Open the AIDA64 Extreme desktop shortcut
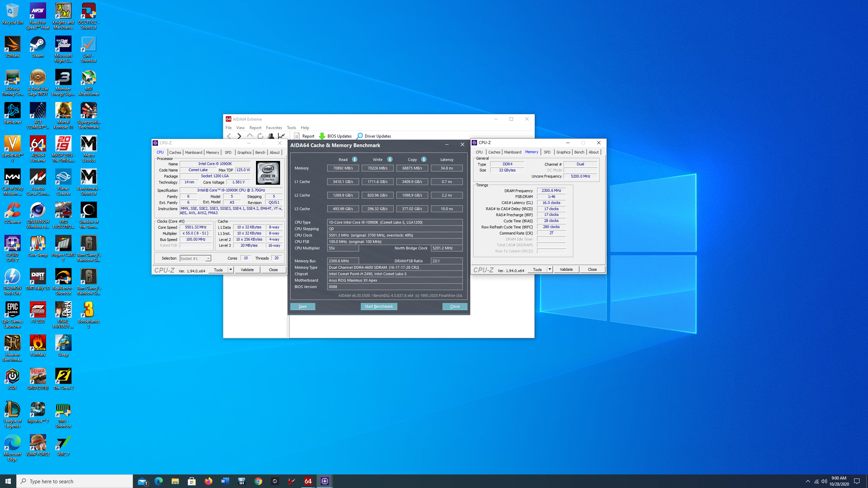868x488 pixels. pyautogui.click(x=38, y=149)
